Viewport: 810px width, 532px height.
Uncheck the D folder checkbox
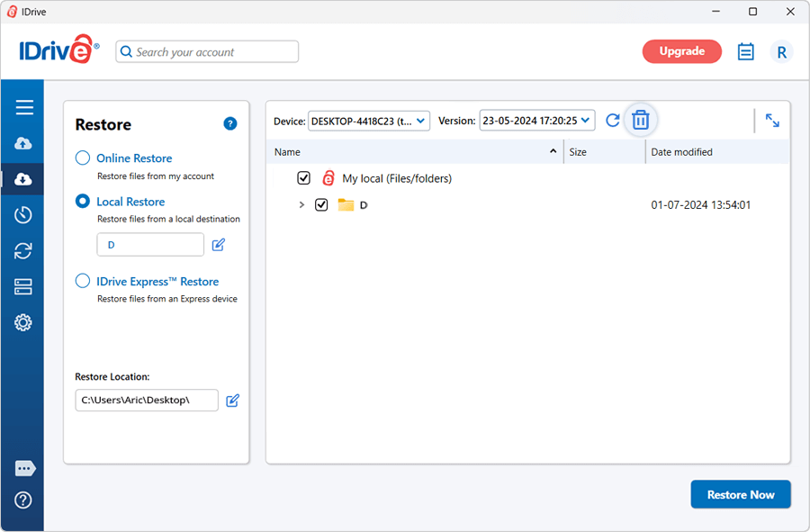coord(321,204)
